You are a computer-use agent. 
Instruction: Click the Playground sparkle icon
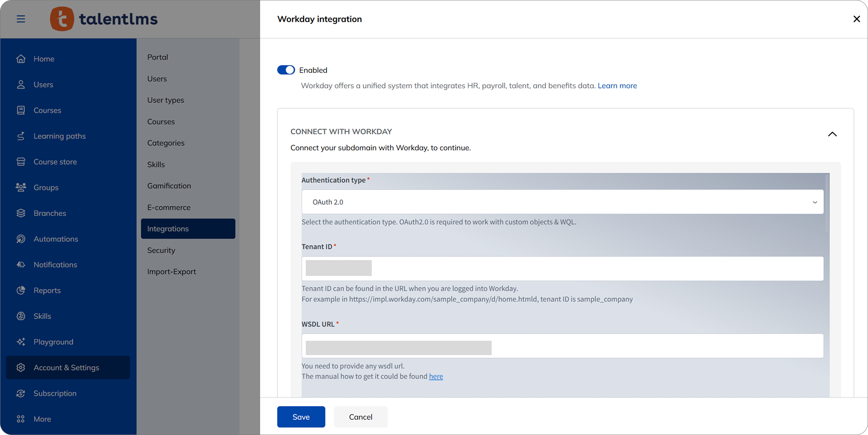point(21,342)
